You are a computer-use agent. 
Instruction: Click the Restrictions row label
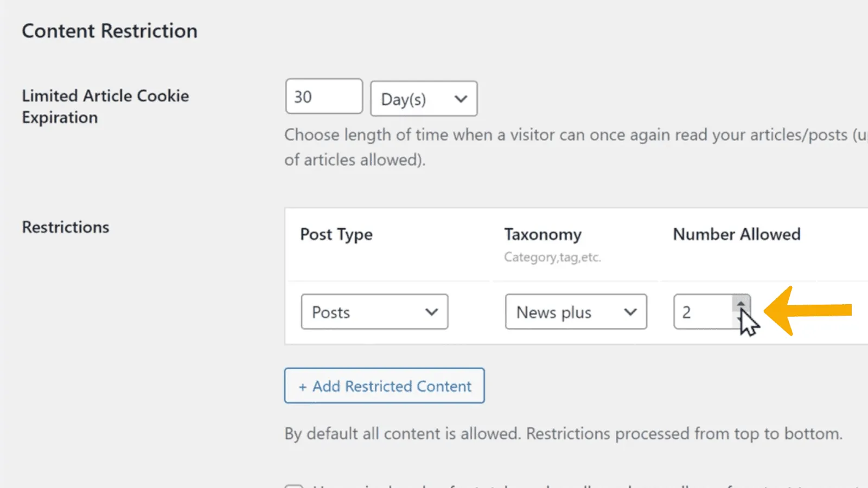point(66,227)
